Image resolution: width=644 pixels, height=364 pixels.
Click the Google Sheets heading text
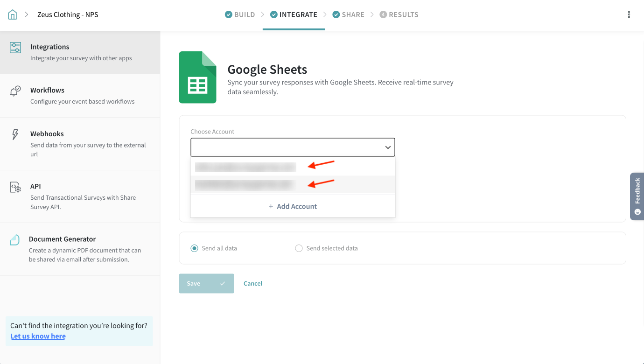267,70
